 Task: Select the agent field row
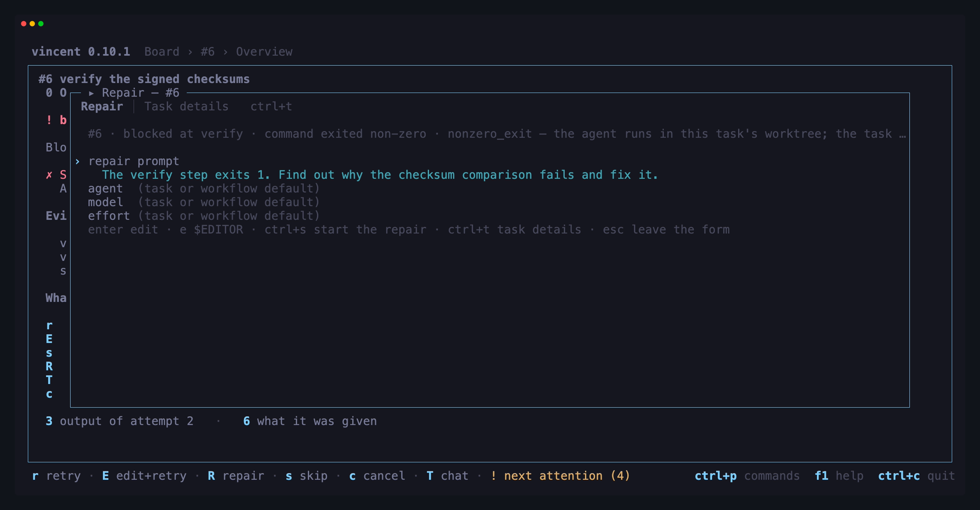tap(204, 188)
